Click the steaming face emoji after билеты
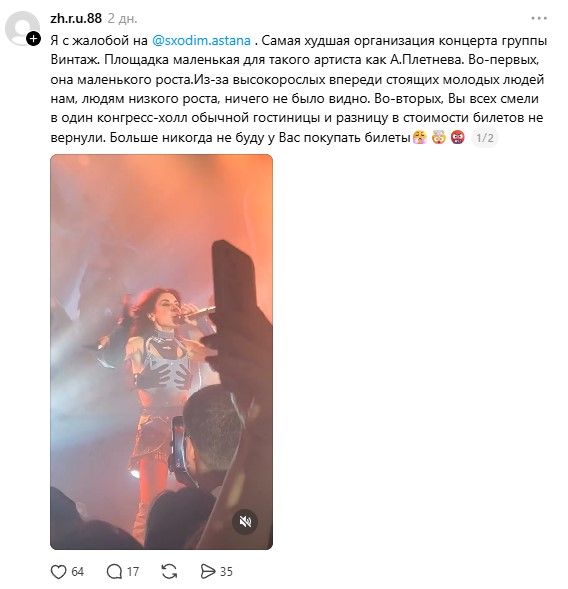Image resolution: width=568 pixels, height=589 pixels. pos(419,137)
